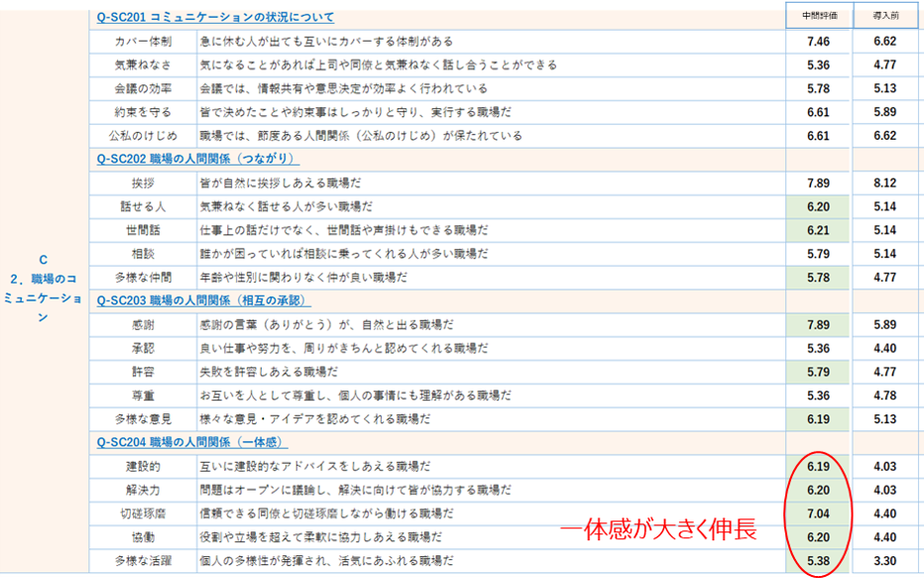Select the 建設的 row label
Screen dimensions: 924x578
pos(143,467)
